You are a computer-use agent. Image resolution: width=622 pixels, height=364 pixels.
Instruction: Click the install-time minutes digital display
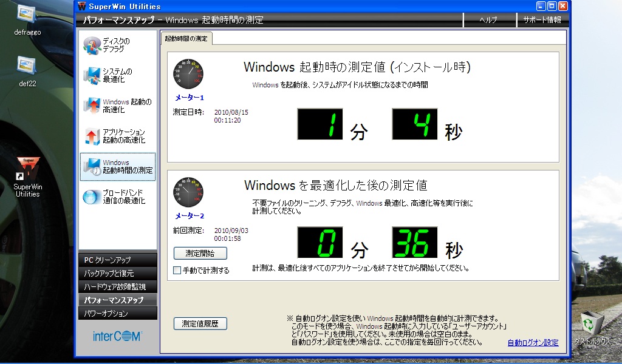320,124
